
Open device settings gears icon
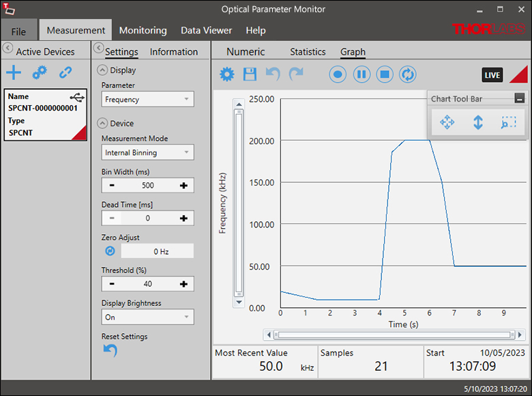click(x=40, y=72)
